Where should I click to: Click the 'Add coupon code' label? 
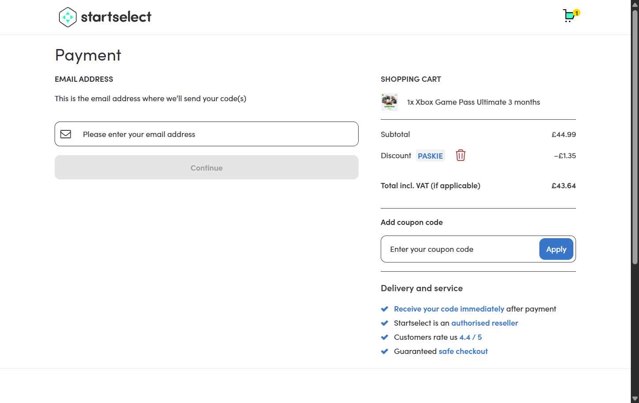412,222
